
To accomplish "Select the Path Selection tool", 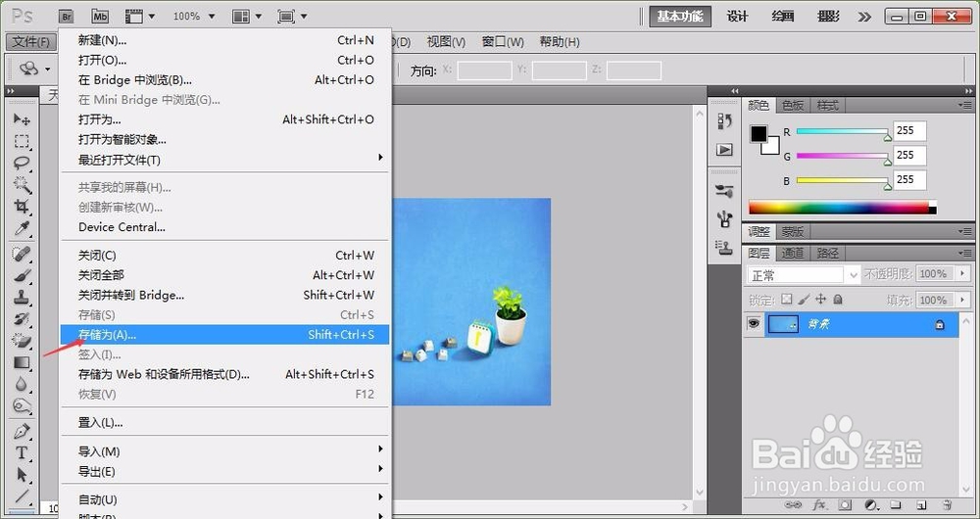I will pos(22,475).
